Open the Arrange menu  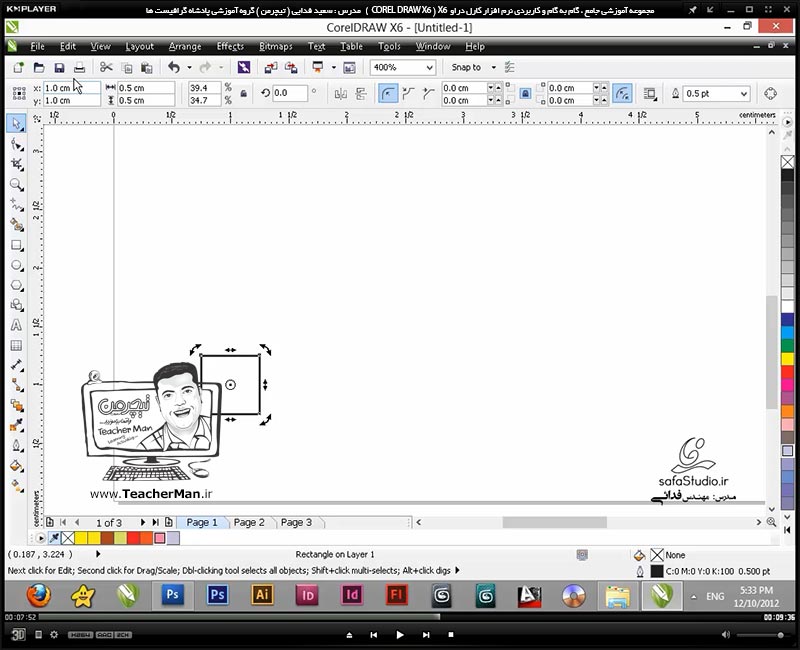point(185,46)
